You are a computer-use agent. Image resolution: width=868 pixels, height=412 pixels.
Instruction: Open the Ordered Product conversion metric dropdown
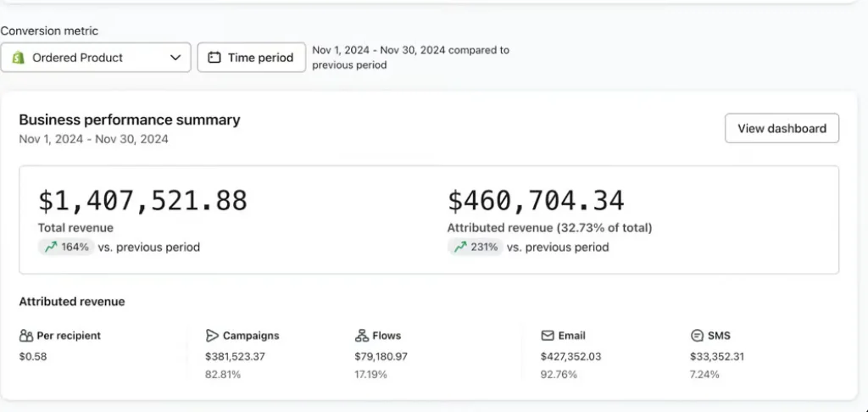96,58
